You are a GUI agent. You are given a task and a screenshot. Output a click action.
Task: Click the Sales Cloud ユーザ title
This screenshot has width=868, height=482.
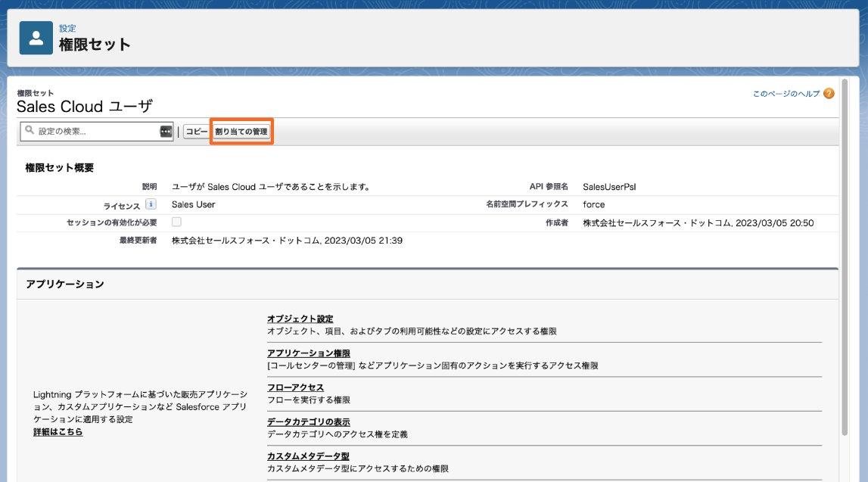84,106
